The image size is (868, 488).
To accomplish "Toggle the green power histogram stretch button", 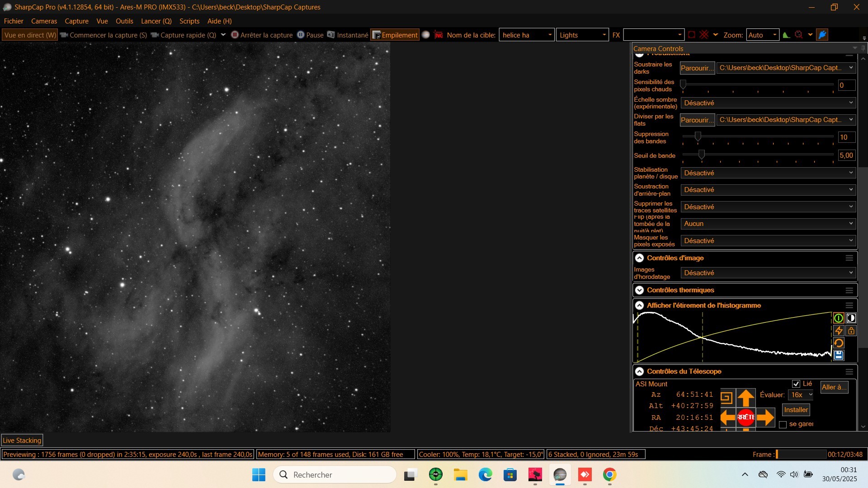I will 838,318.
